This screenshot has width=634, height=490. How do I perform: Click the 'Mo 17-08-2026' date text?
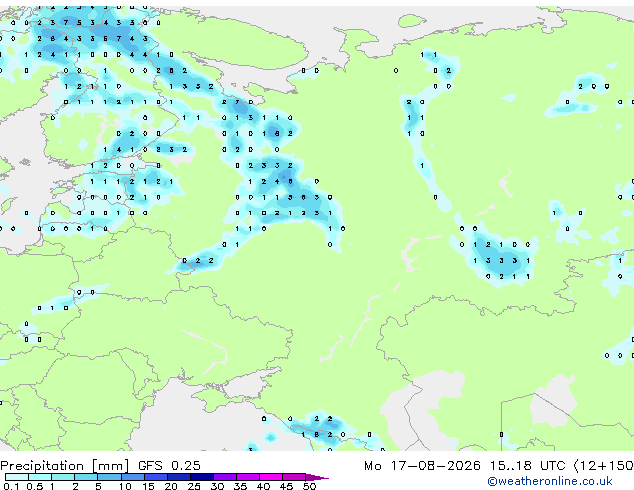coord(422,466)
